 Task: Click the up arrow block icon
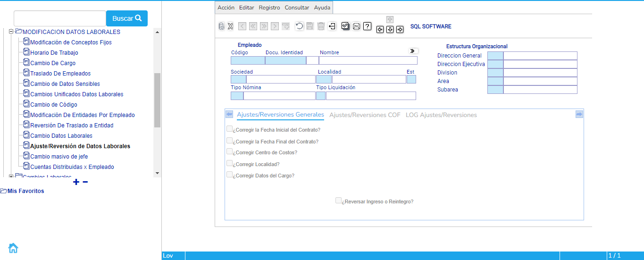(x=390, y=19)
